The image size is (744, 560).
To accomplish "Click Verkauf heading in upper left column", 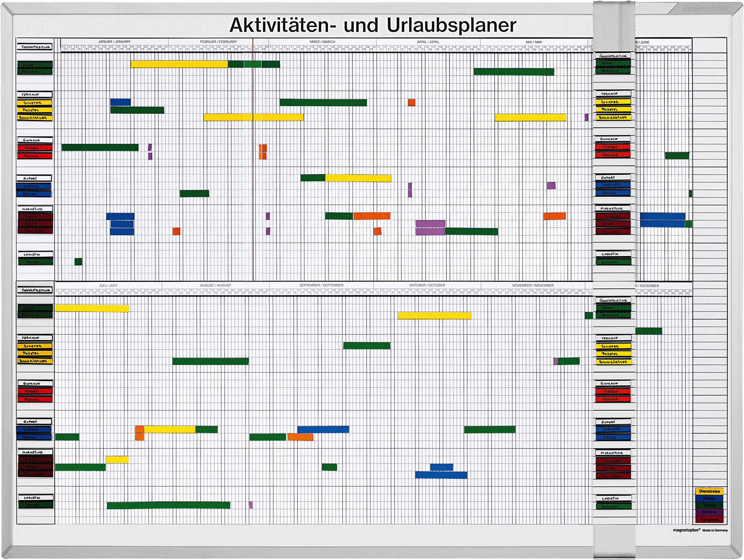I will pos(34,94).
